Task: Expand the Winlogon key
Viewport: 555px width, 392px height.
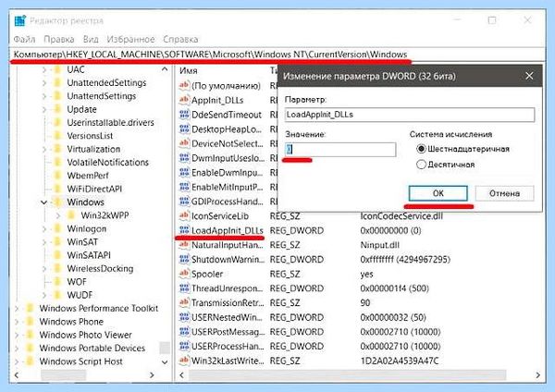Action: tap(44, 229)
